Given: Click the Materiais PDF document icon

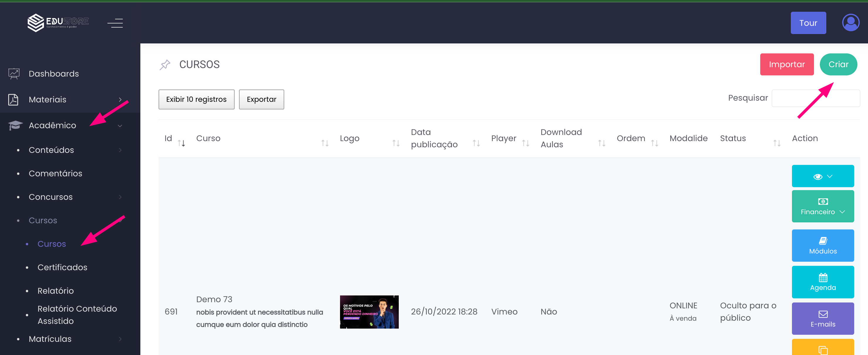Looking at the screenshot, I should (x=13, y=99).
